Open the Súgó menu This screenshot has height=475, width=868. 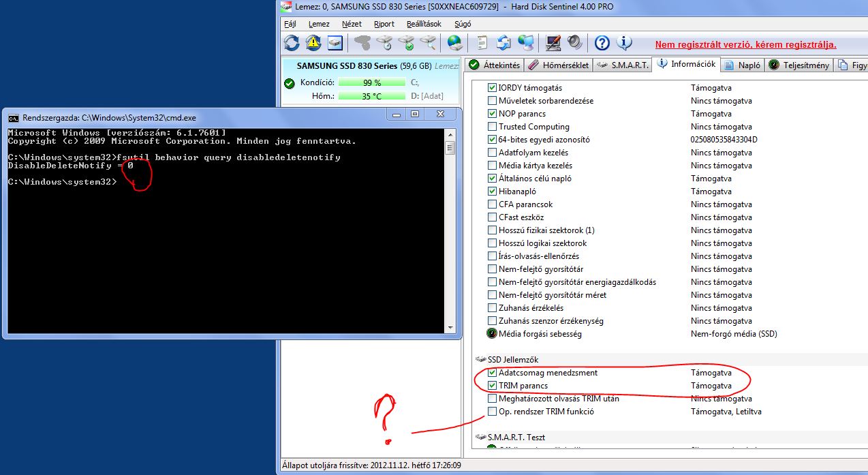tap(463, 24)
